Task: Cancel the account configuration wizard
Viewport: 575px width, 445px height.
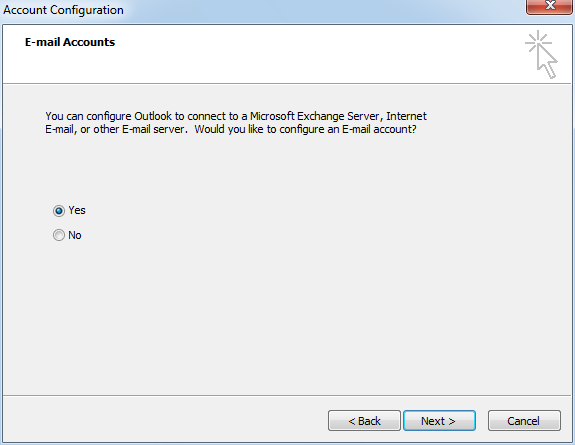Action: (524, 421)
